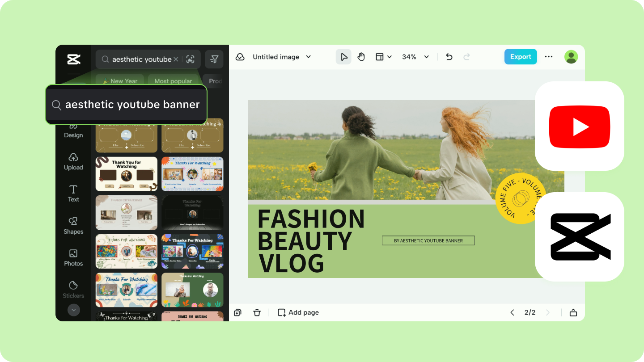Open the Upload panel
Image resolution: width=644 pixels, height=362 pixels.
pyautogui.click(x=73, y=162)
